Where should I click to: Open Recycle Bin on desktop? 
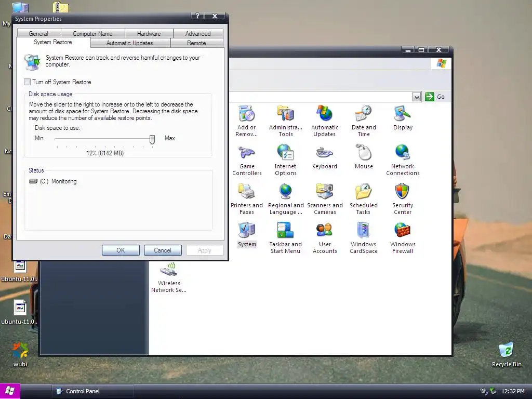(x=507, y=354)
